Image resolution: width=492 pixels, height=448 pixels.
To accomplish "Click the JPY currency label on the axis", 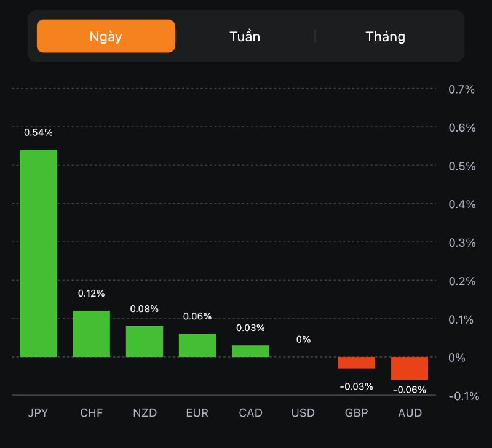I will click(x=38, y=413).
